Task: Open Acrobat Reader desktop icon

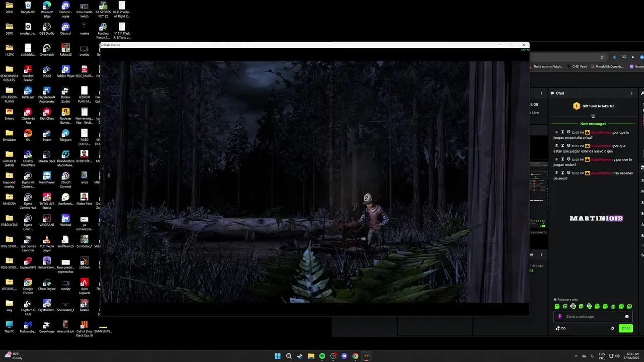Action: (x=28, y=73)
